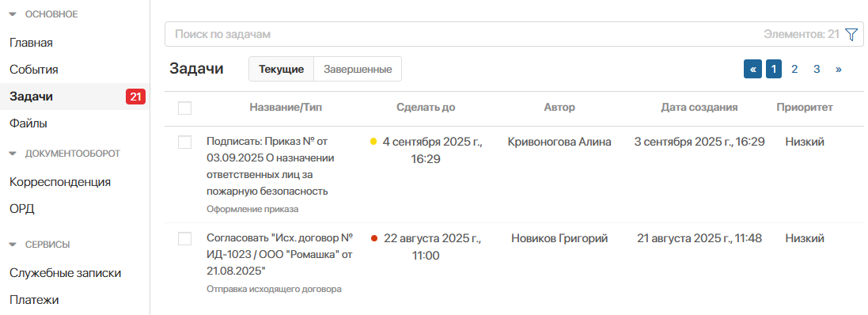Click the Задачи page heading
The height and width of the screenshot is (315, 868).
[196, 69]
